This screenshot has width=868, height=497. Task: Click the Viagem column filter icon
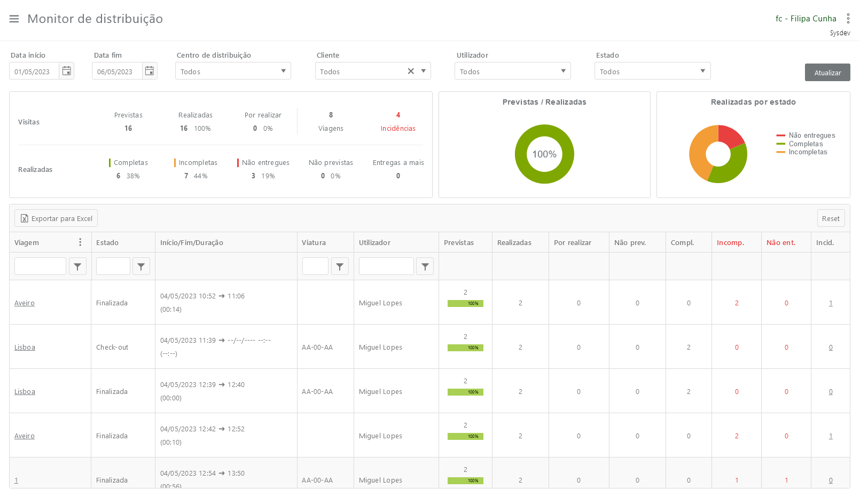[77, 266]
